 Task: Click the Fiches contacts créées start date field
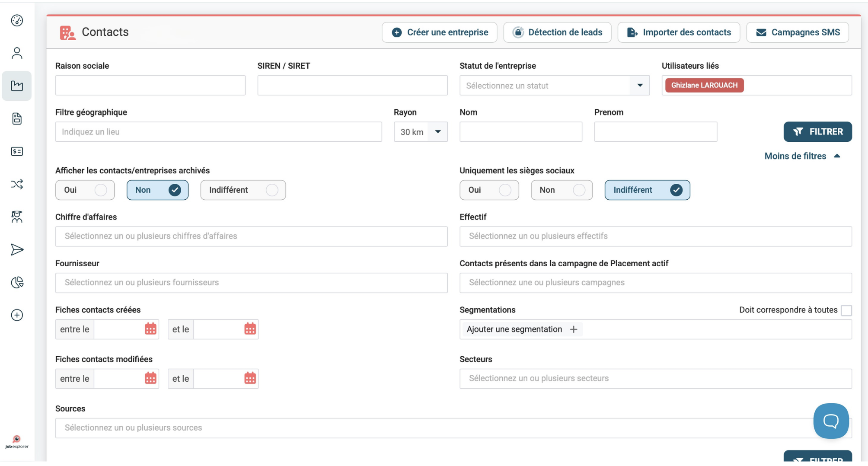pos(119,329)
